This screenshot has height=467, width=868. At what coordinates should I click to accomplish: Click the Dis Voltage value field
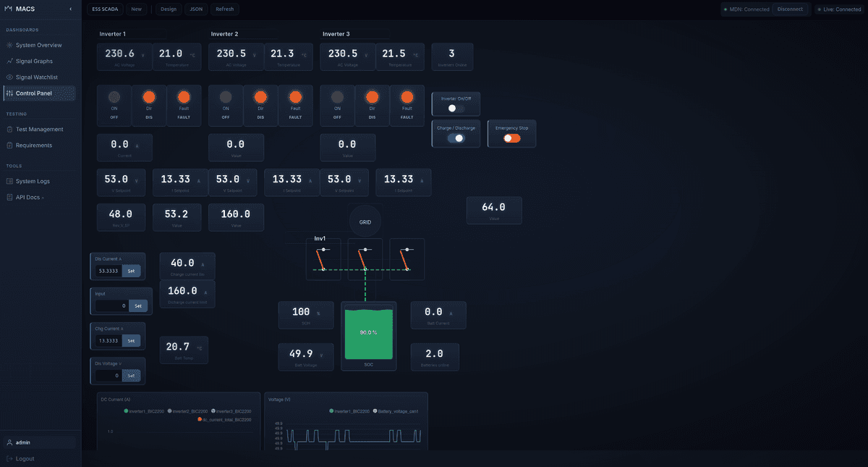(x=109, y=376)
